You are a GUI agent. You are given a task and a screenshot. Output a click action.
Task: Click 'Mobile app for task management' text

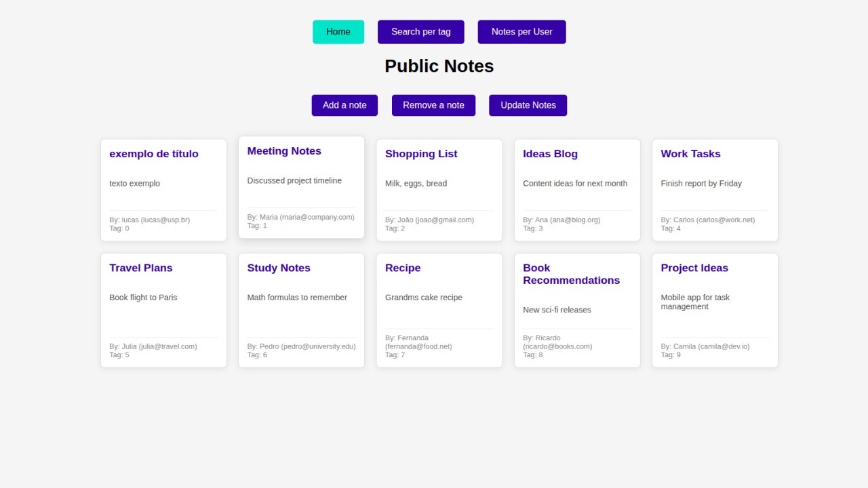(x=695, y=302)
